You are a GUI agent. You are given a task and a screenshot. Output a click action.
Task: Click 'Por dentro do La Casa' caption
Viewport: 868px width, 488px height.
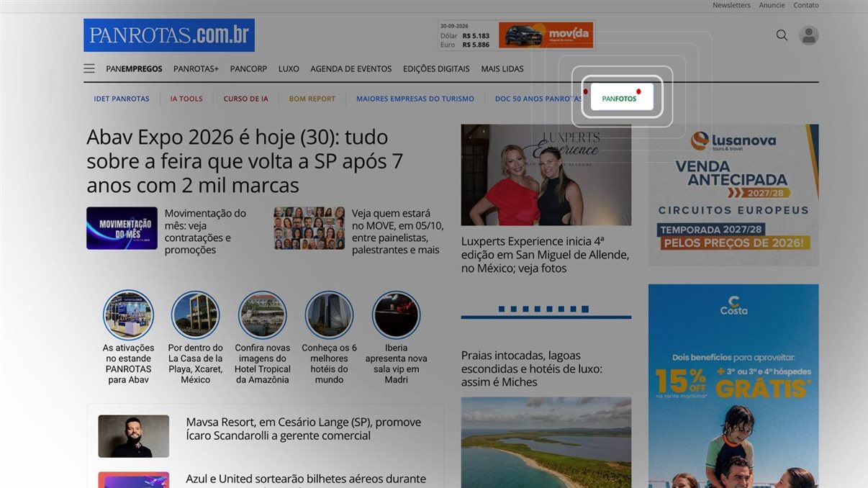195,363
